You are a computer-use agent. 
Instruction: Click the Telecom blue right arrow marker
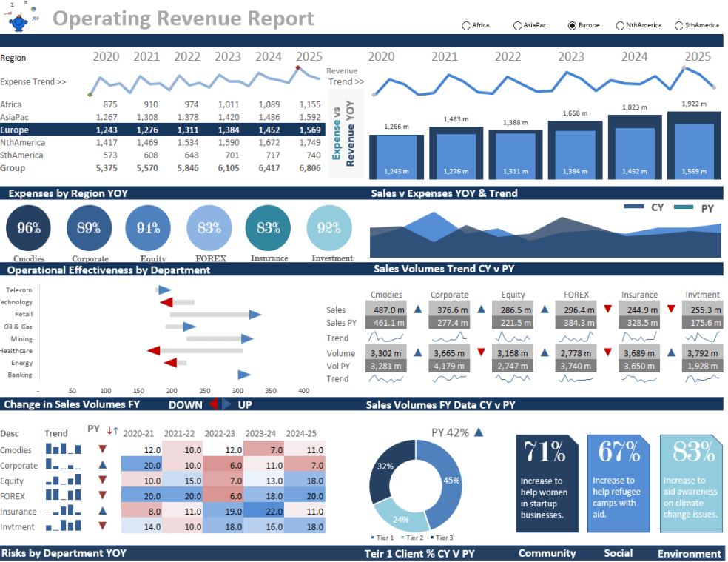tap(164, 290)
